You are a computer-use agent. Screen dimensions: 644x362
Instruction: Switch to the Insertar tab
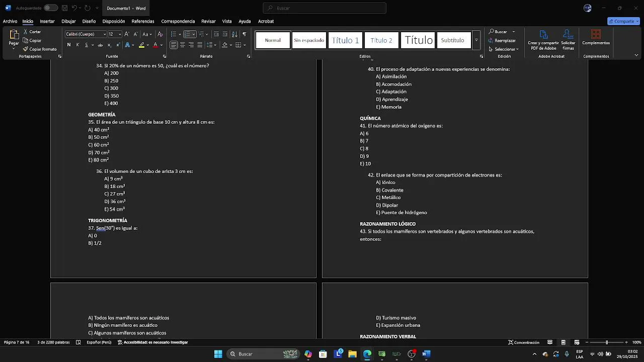tap(47, 21)
